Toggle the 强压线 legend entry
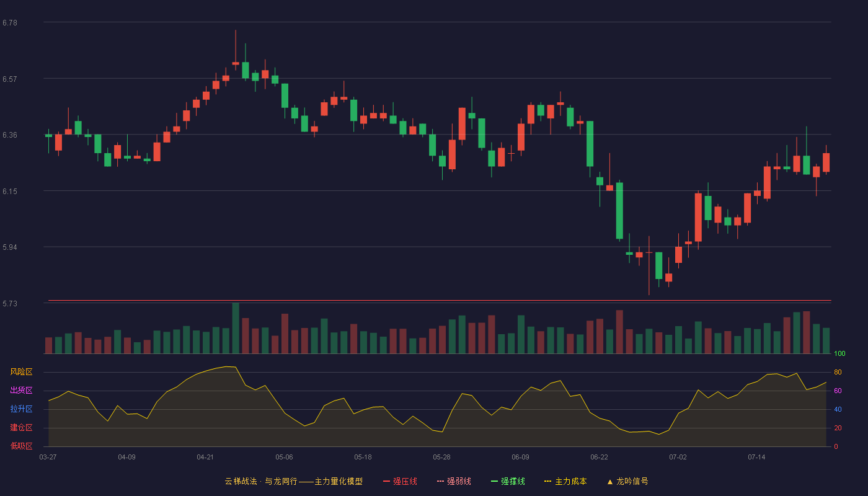The height and width of the screenshot is (496, 868). coord(400,481)
